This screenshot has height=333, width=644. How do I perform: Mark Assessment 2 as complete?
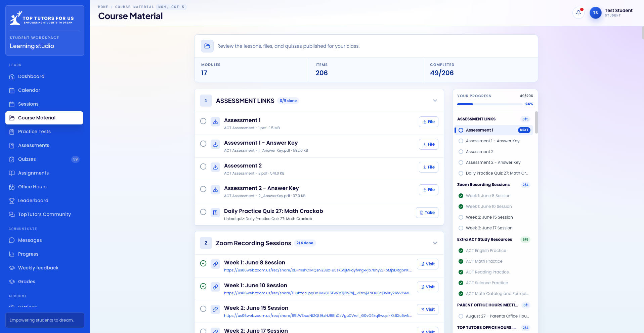click(x=203, y=166)
